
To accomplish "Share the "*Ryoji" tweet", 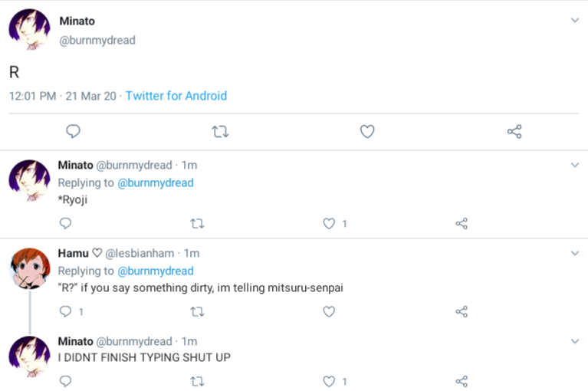I will click(462, 224).
